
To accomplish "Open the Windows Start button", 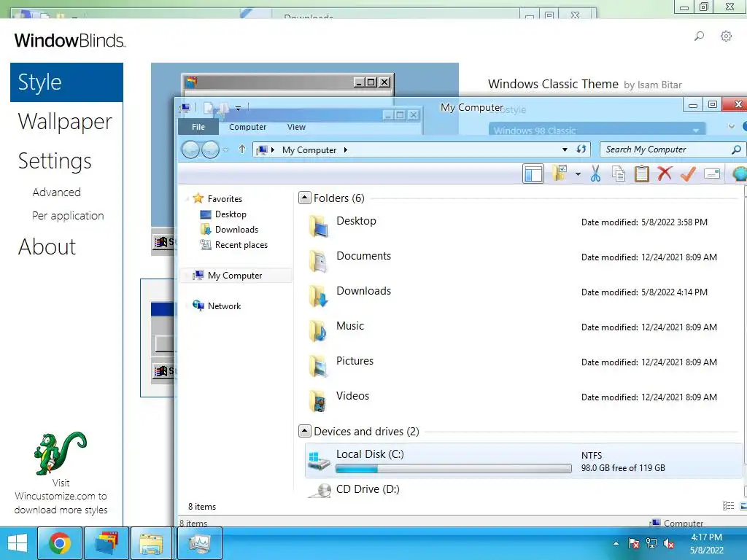I will pyautogui.click(x=18, y=543).
